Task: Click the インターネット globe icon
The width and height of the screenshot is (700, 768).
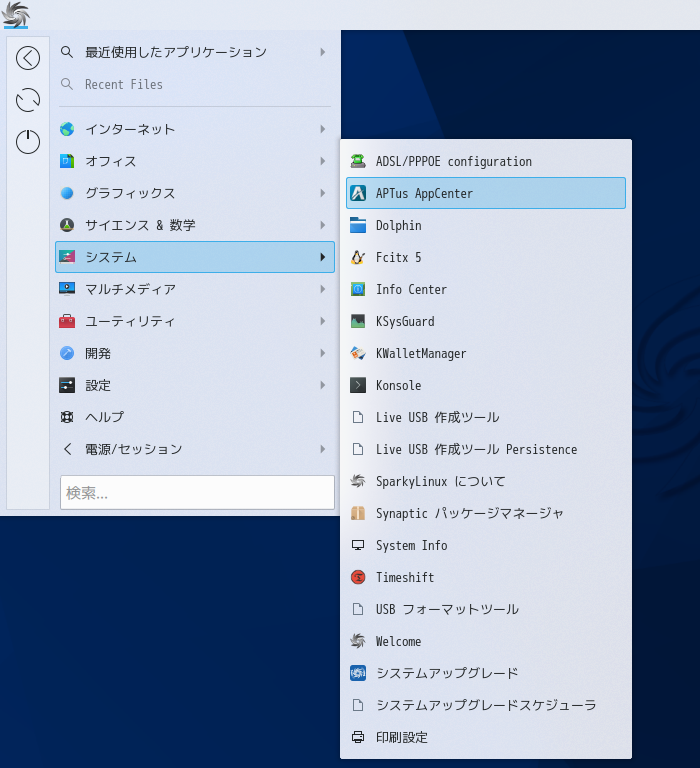Action: pyautogui.click(x=67, y=129)
